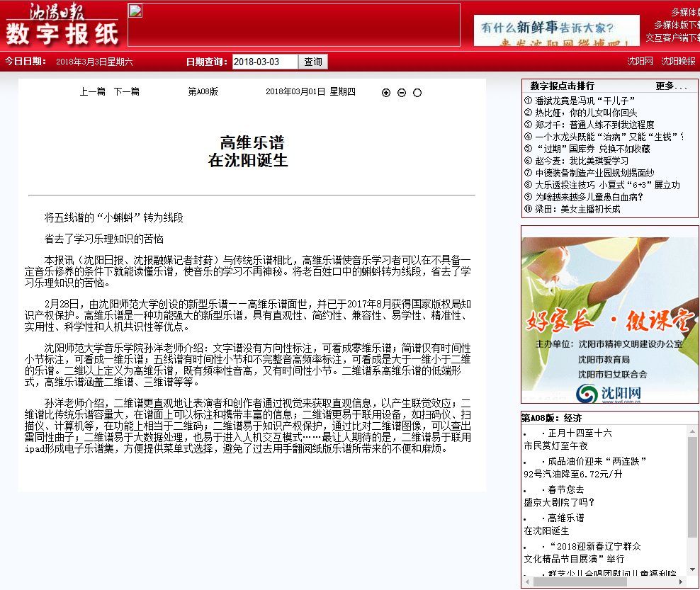Click the scroll right arrow in the A08 article list

pos(680,582)
